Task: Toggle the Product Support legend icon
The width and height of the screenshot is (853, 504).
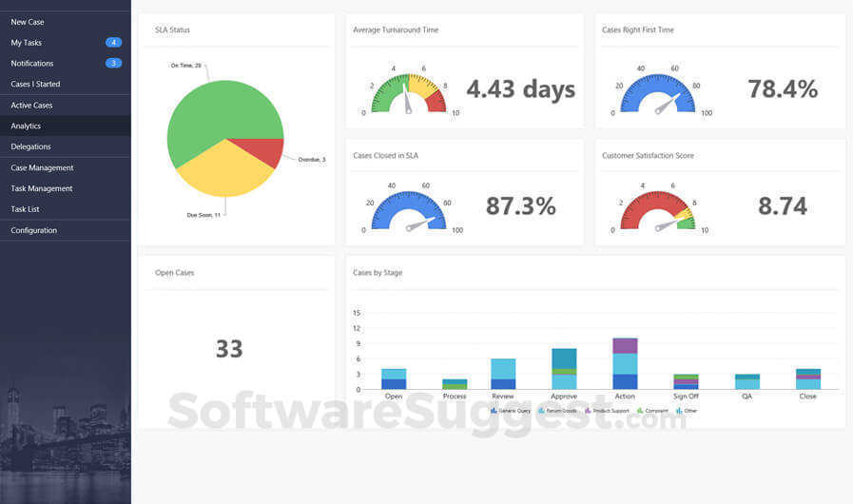Action: tap(588, 411)
